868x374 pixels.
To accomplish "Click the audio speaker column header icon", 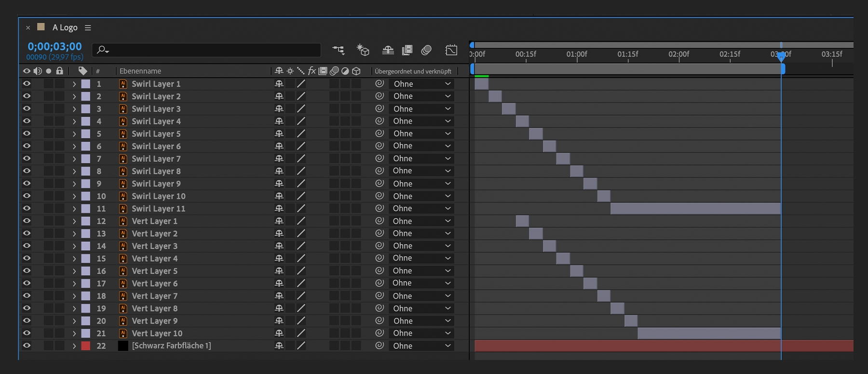I will click(x=38, y=71).
